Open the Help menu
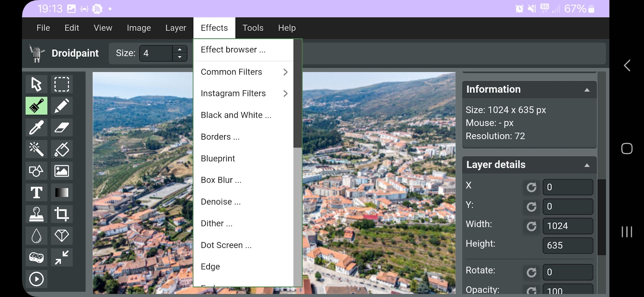Viewport: 644px width, 297px height. point(287,28)
